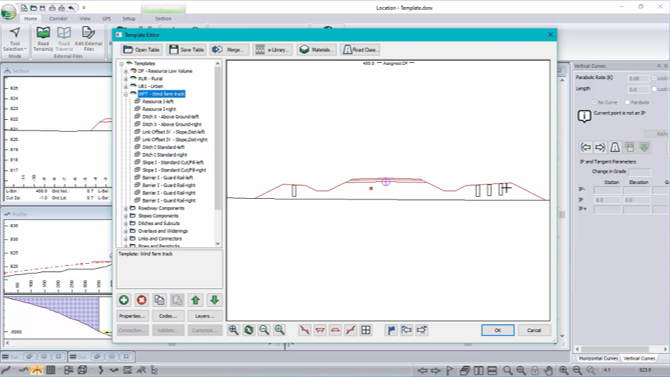This screenshot has height=377, width=670.
Task: Expand the Roadway Components folder
Action: pyautogui.click(x=126, y=209)
